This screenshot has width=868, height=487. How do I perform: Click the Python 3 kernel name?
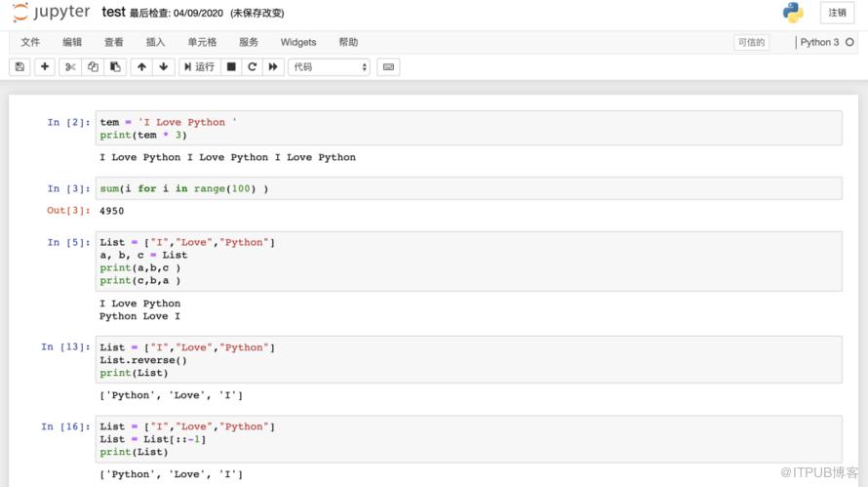click(819, 42)
